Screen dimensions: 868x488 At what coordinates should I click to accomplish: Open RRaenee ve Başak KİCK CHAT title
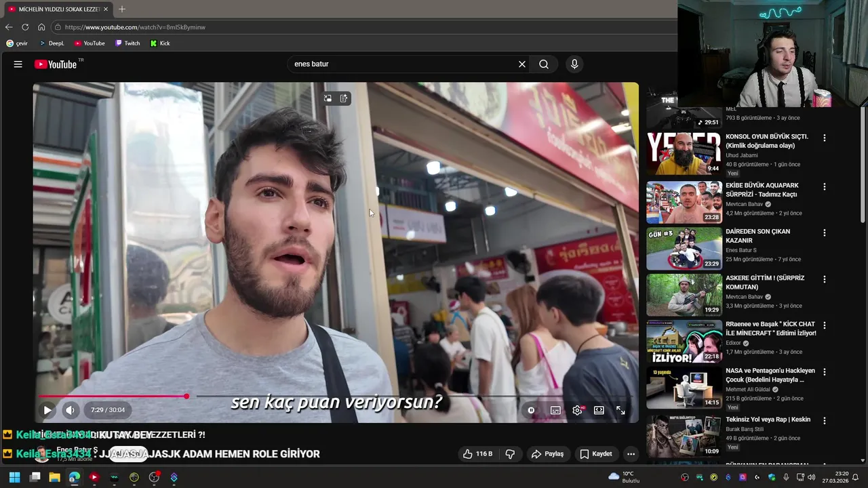pos(771,329)
